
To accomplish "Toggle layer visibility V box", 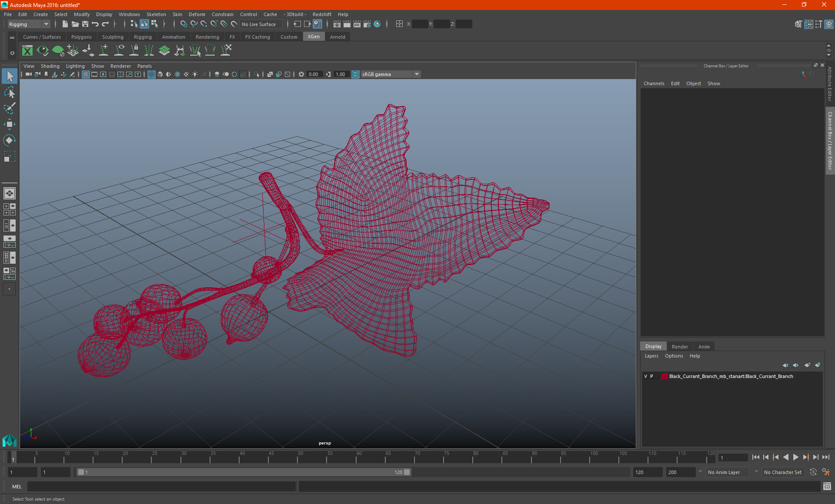I will (x=645, y=376).
